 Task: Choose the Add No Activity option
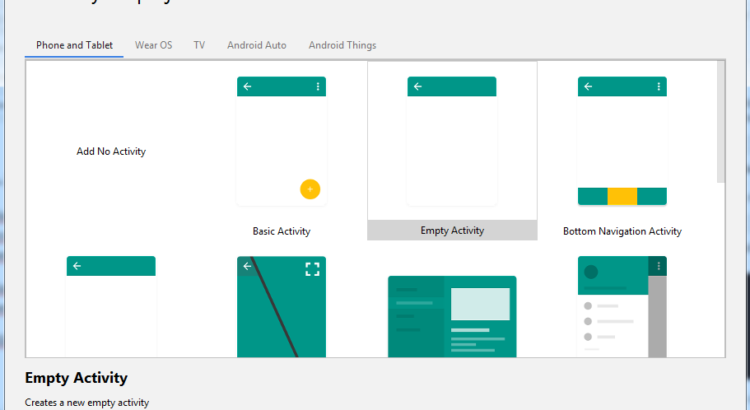tap(111, 152)
